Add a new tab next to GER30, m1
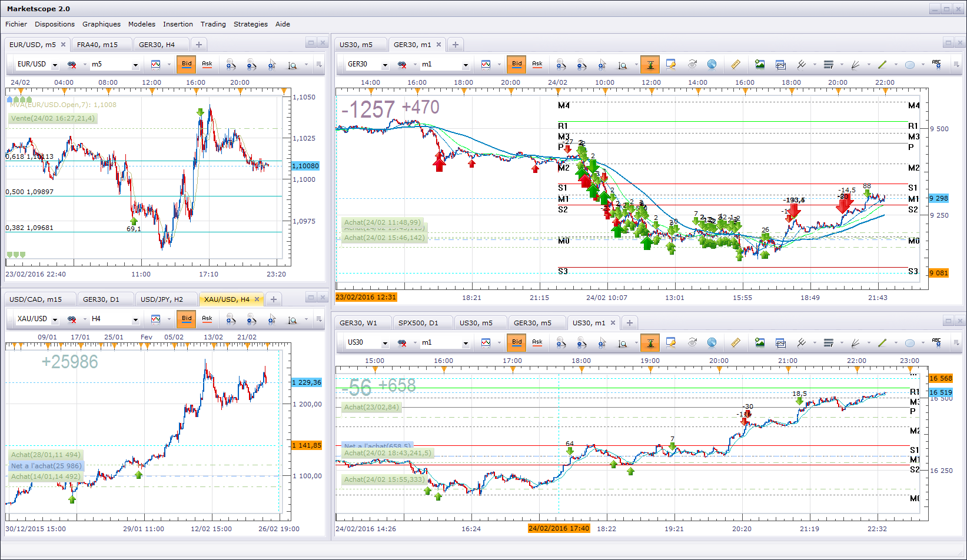The image size is (967, 560). click(455, 45)
